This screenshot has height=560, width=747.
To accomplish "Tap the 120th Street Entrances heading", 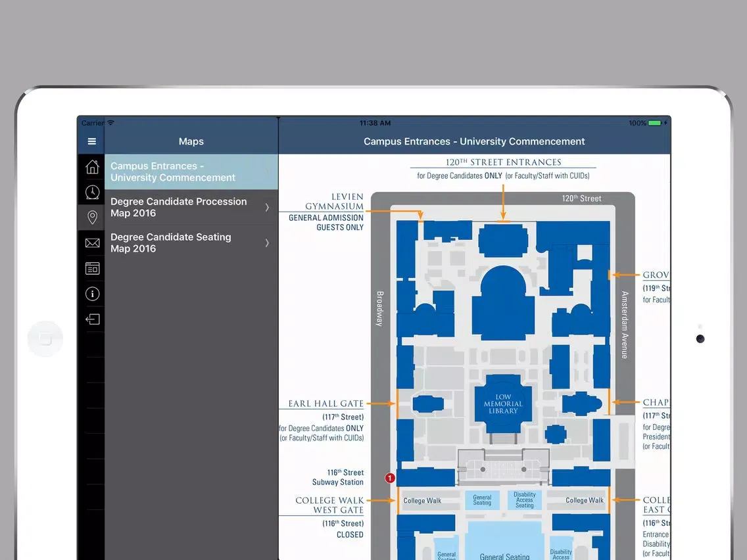I will click(503, 162).
